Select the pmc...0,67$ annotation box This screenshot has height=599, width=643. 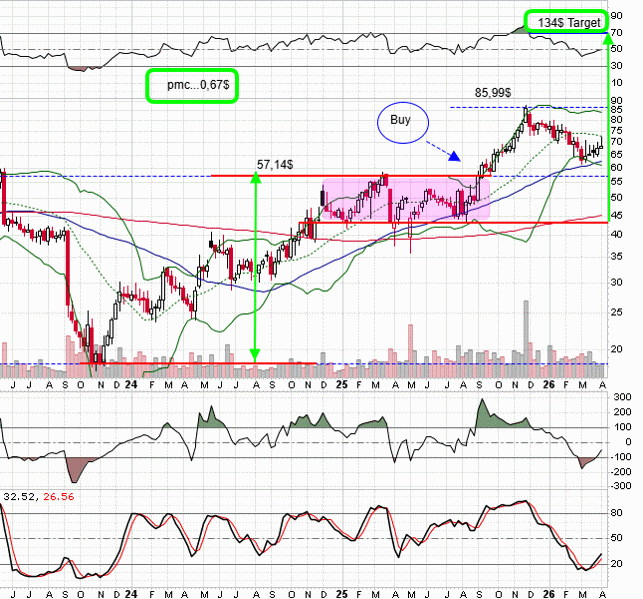pyautogui.click(x=193, y=87)
